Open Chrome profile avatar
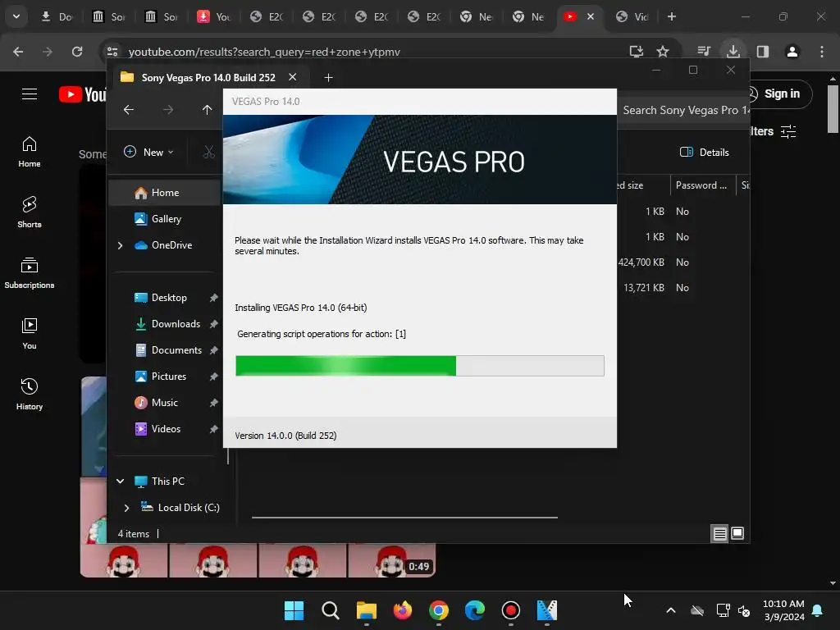Image resolution: width=840 pixels, height=630 pixels. point(792,52)
